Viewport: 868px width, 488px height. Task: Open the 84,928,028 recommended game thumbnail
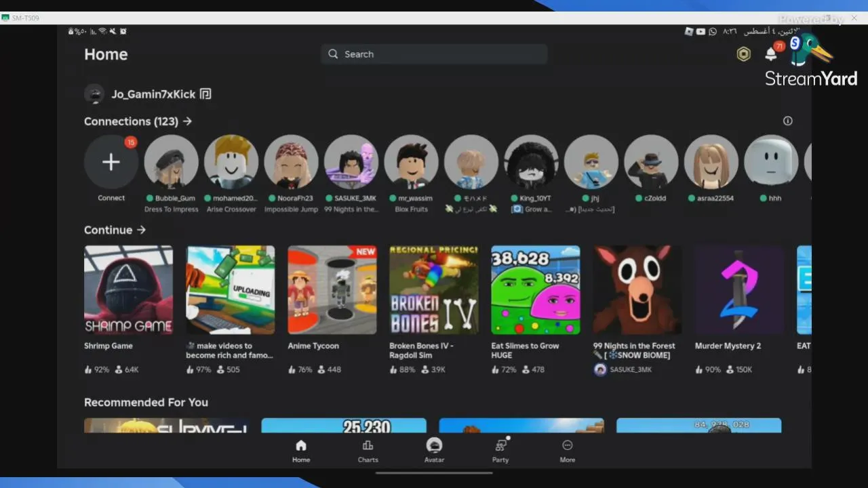698,426
